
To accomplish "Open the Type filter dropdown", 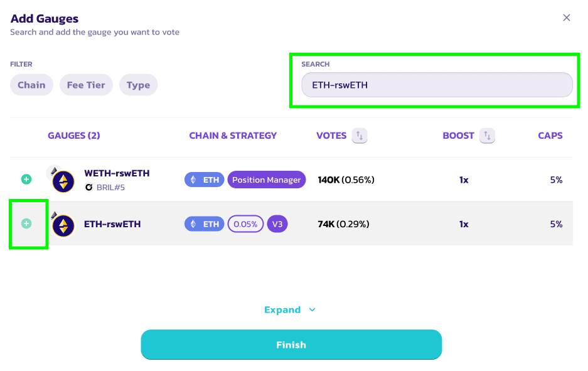I will pyautogui.click(x=138, y=85).
